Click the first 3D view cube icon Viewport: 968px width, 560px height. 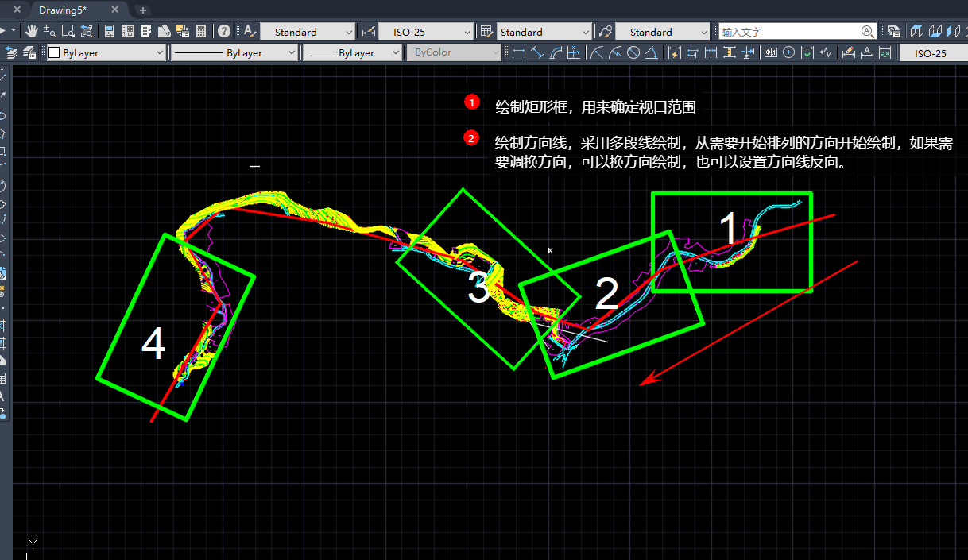click(x=918, y=32)
